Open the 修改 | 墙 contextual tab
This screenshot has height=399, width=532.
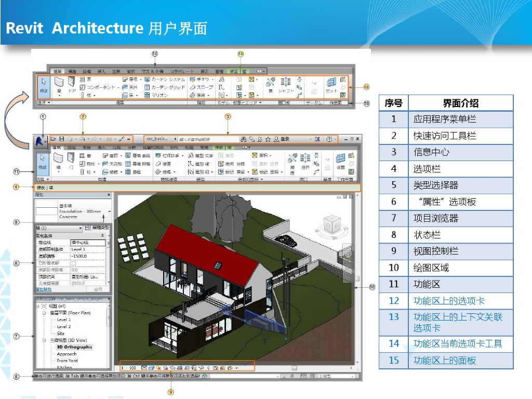pos(223,148)
